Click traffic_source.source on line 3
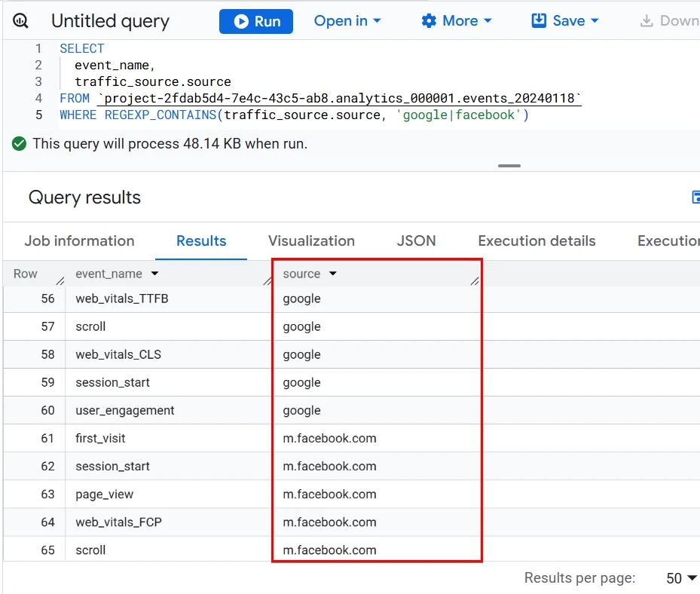 coord(153,81)
